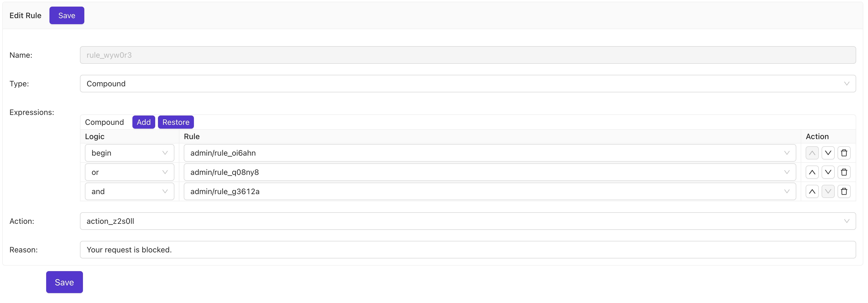Open the Type dropdown showing Compound
This screenshot has height=303, width=868.
tap(467, 84)
